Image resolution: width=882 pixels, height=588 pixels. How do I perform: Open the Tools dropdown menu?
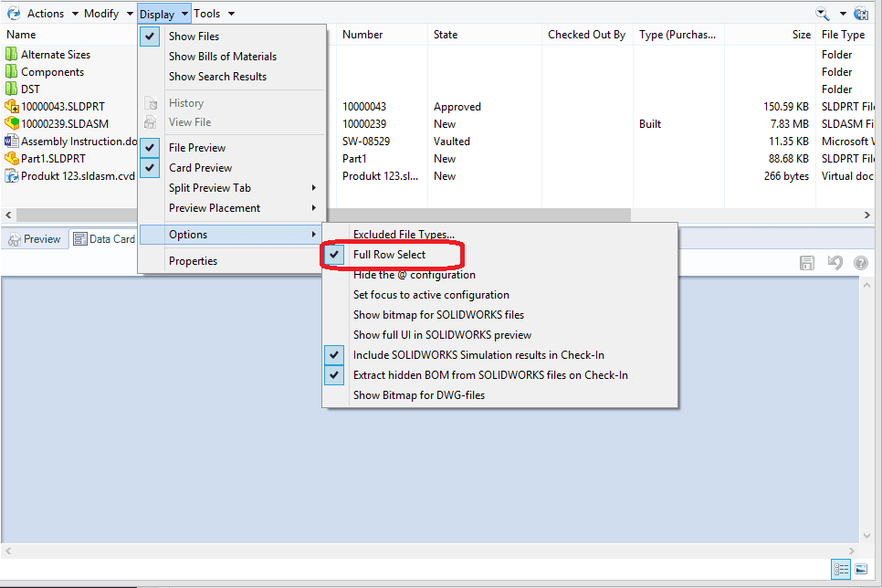[x=214, y=14]
